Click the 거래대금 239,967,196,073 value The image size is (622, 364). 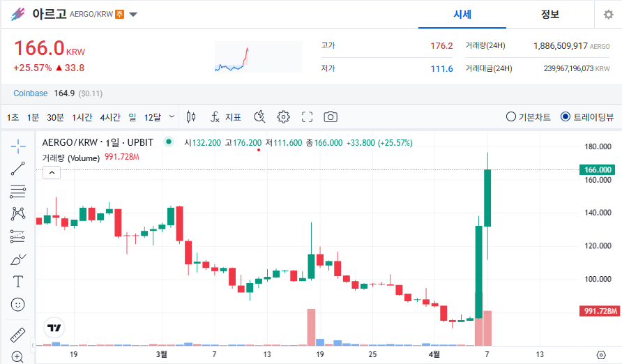tap(568, 68)
